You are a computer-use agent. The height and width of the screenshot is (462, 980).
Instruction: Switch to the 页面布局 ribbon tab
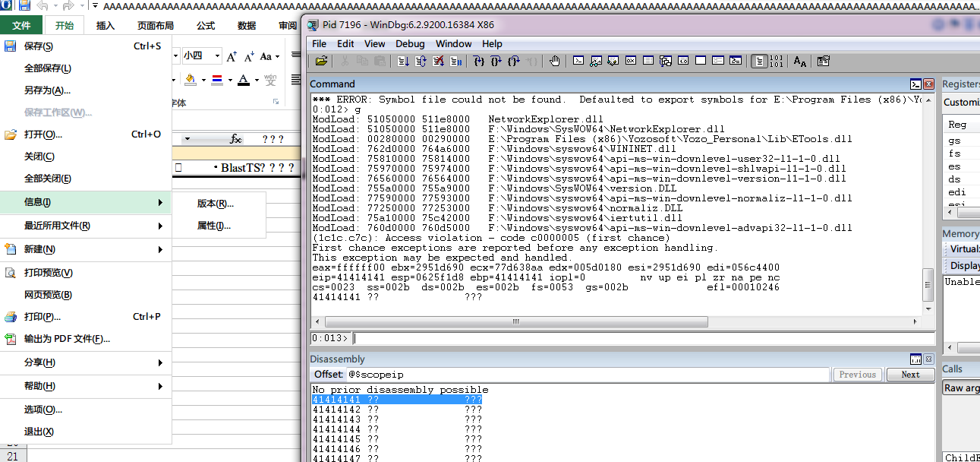(155, 25)
